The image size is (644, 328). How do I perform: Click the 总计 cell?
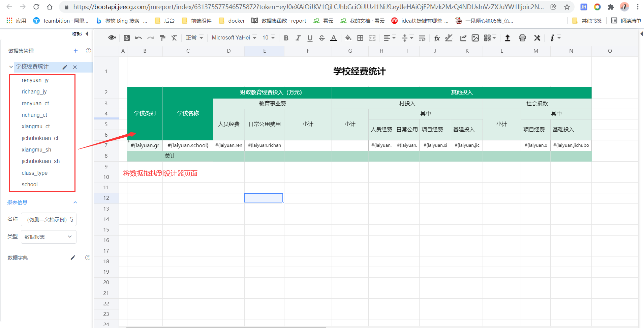pyautogui.click(x=170, y=156)
